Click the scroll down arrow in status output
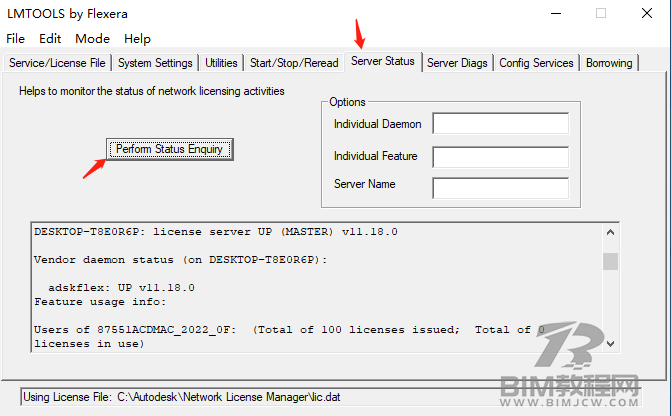The image size is (671, 416). [611, 344]
